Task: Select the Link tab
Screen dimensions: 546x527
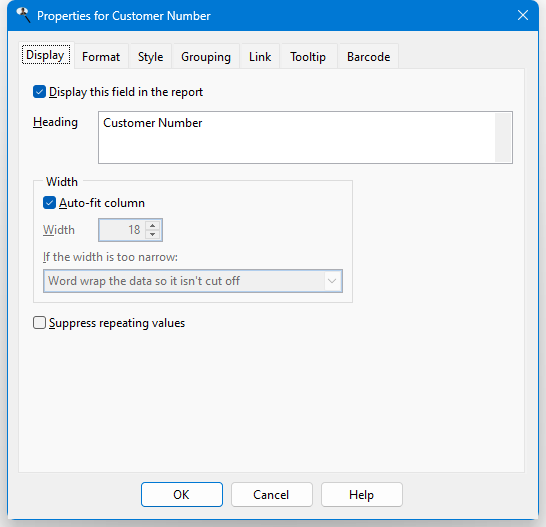Action: pos(260,56)
